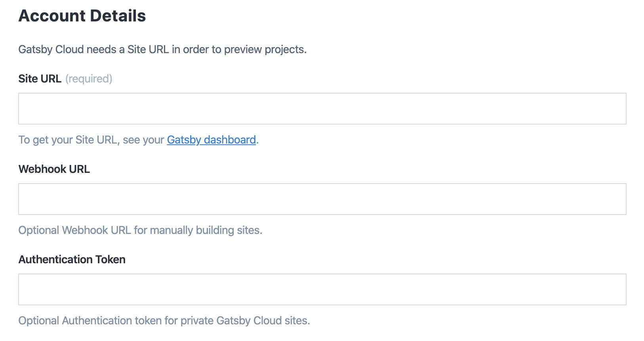The height and width of the screenshot is (341, 644).
Task: Activate the text box under Webhook URL
Action: [322, 199]
